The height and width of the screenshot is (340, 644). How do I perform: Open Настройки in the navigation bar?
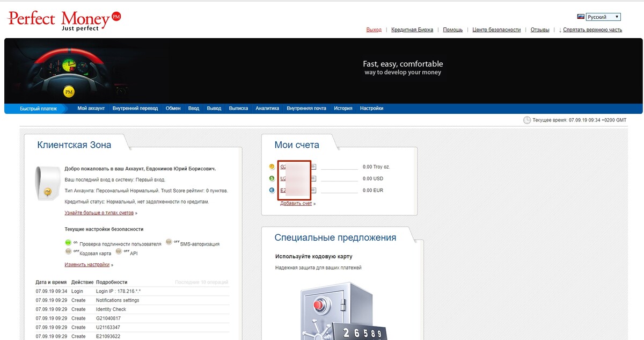[372, 108]
